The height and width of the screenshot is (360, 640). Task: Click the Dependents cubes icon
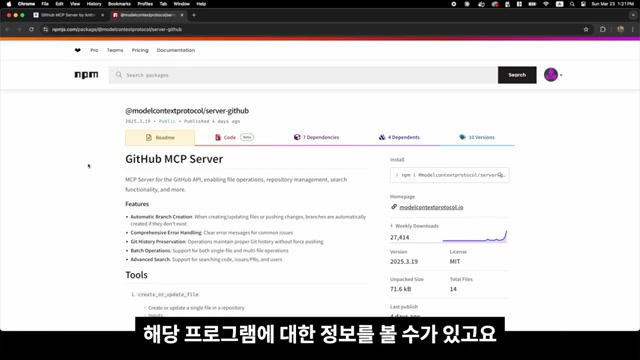pos(382,137)
